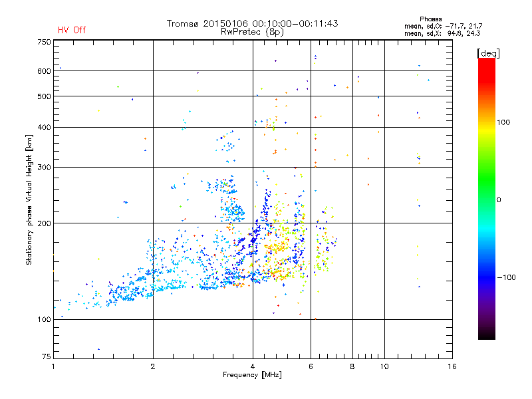Click the 'Frequency [MHz]' axis label

252,375
